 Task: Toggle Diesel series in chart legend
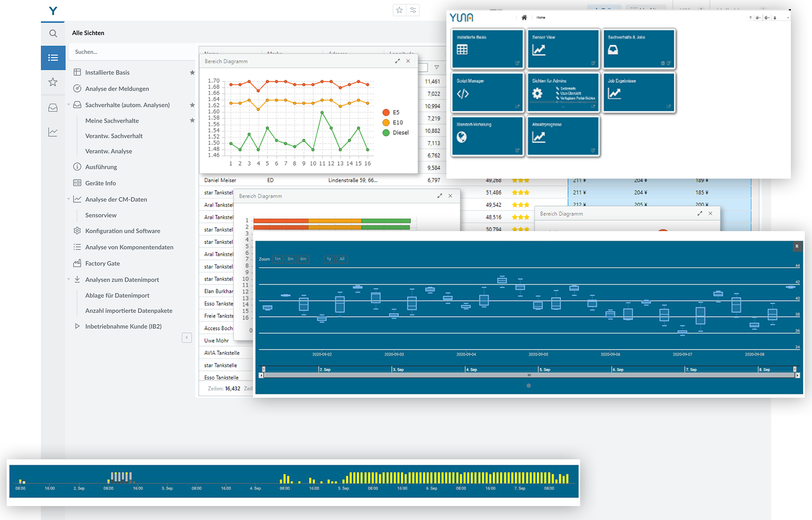395,132
